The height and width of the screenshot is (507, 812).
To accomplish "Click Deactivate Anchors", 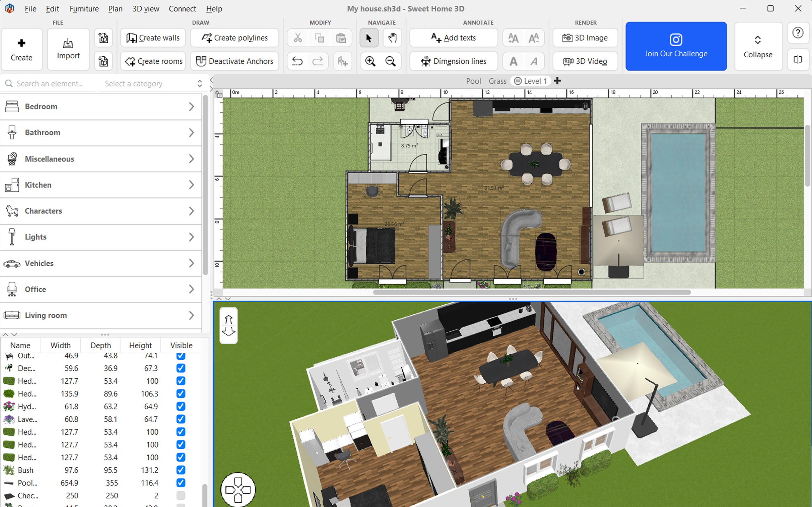I will (234, 61).
